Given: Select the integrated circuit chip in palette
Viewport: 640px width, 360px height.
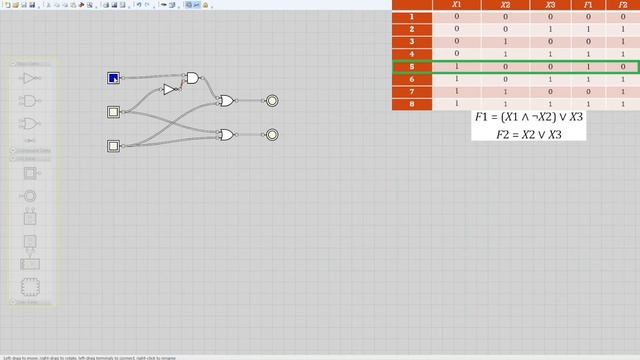Looking at the screenshot, I should 30,287.
